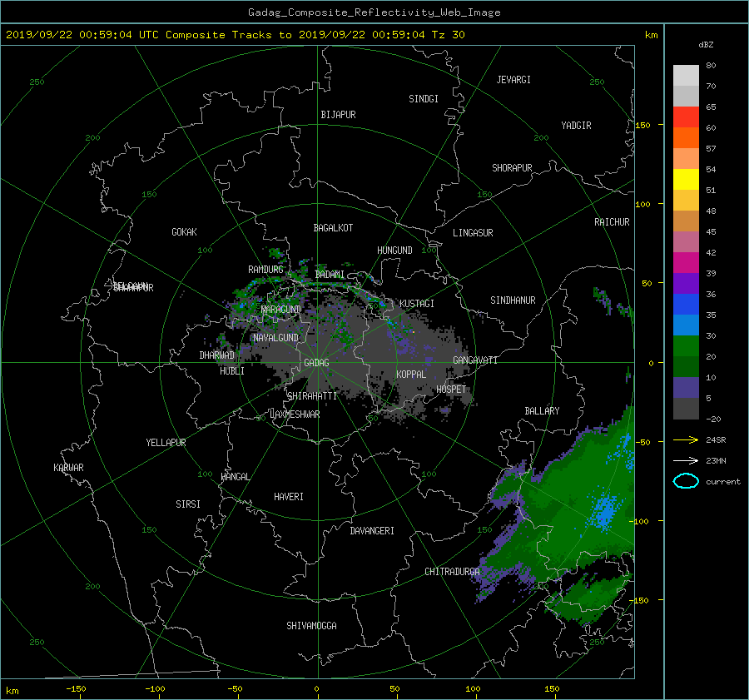Select the green 30 dBZ color swatch
749x700 pixels.
pos(686,345)
